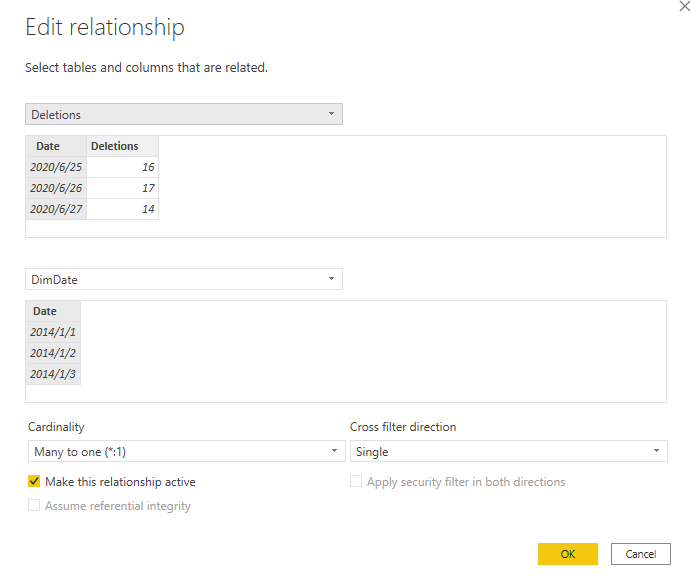690x586 pixels.
Task: Expand the Cross filter direction dropdown
Action: coord(509,451)
